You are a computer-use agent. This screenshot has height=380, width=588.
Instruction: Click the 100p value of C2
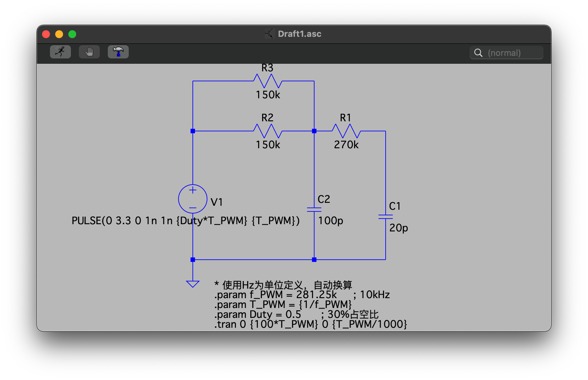tap(330, 221)
